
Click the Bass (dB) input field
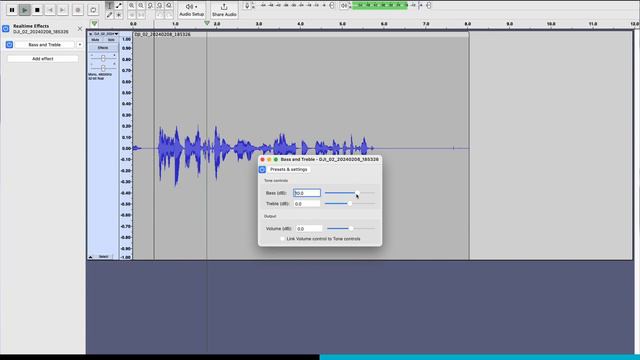307,193
